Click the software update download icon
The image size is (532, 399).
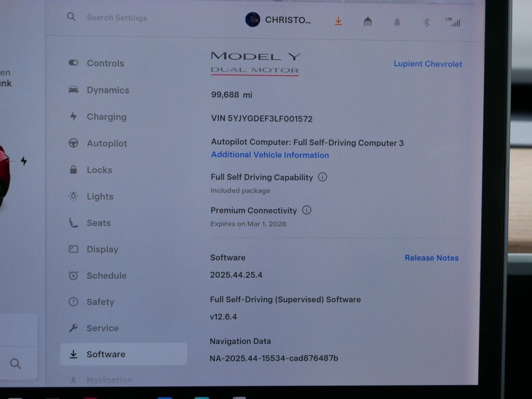click(x=338, y=21)
